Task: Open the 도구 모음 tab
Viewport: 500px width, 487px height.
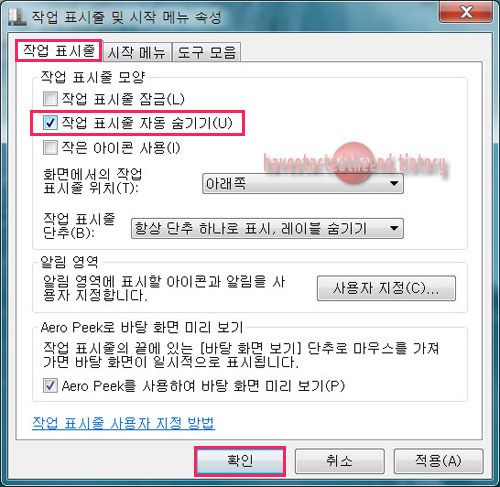Action: 206,52
